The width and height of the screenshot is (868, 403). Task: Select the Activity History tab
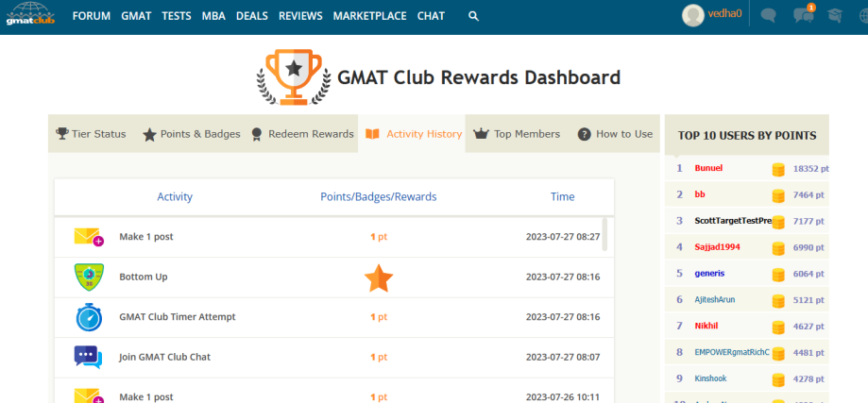click(412, 134)
